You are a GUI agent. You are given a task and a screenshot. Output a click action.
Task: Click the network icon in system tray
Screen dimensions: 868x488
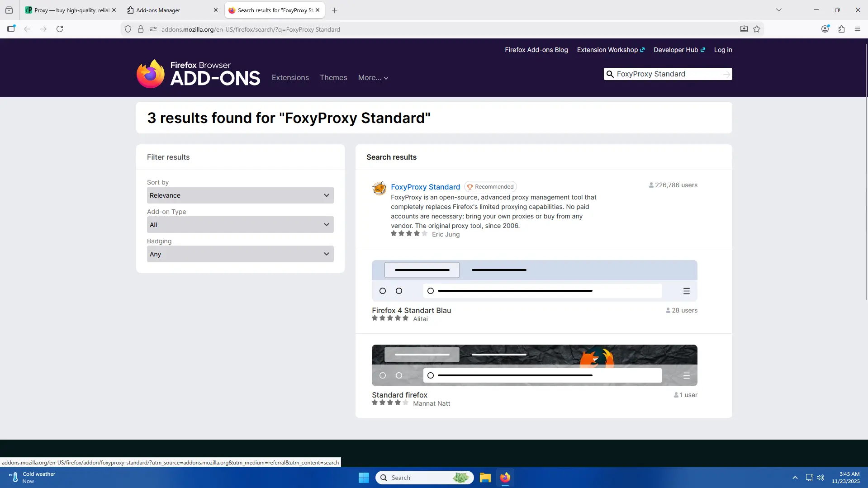pos(809,478)
